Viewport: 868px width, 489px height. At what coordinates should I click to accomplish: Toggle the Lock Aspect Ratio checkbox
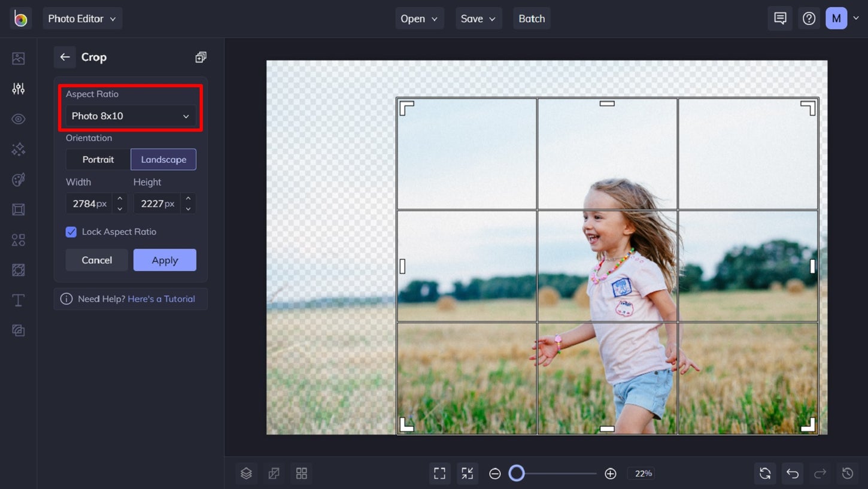tap(71, 232)
